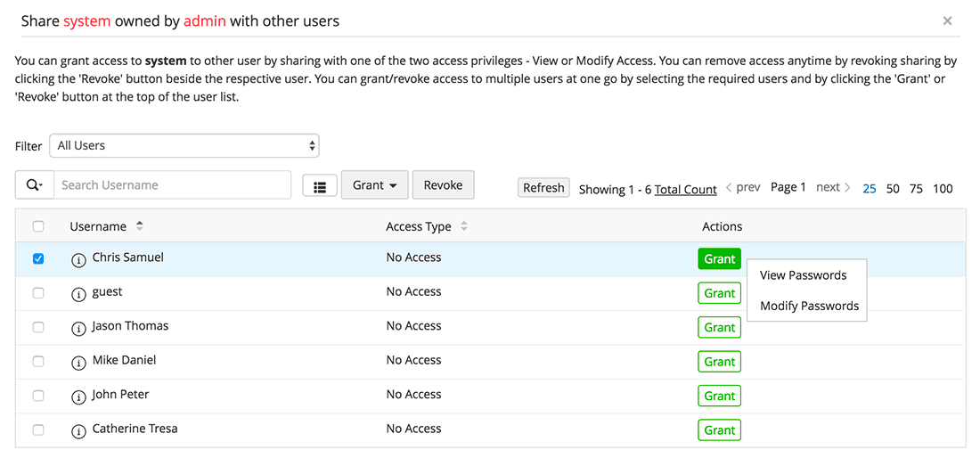Click the Search Username field
This screenshot has width=980, height=466.
coord(172,185)
